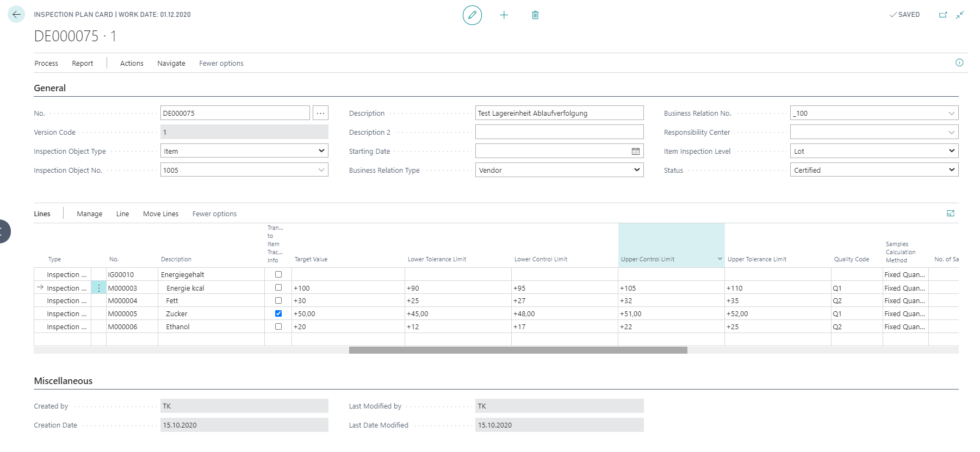
Task: Tick the checkbox for Fett row
Action: (278, 300)
